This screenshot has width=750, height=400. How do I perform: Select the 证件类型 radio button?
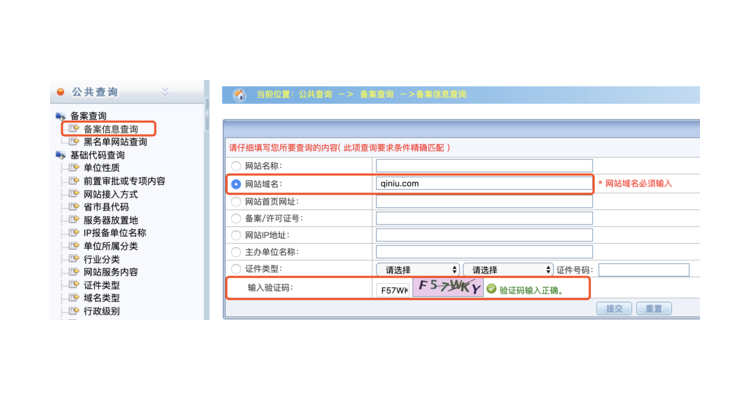point(236,269)
